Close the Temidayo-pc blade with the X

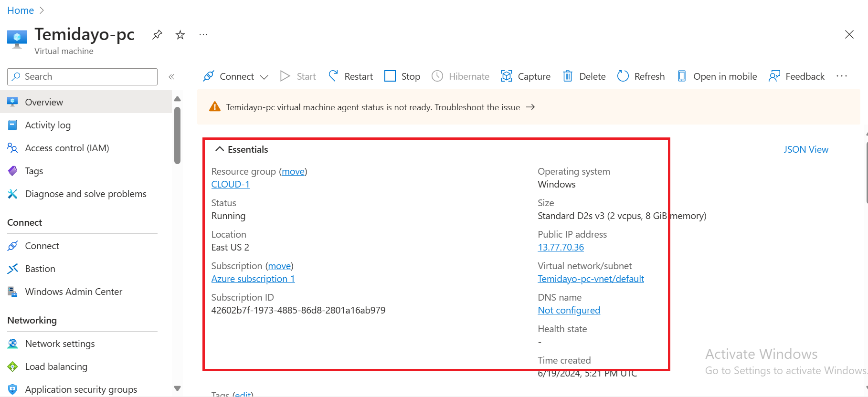849,34
